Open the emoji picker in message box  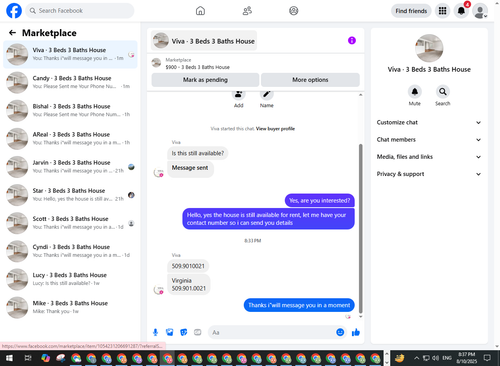340,332
